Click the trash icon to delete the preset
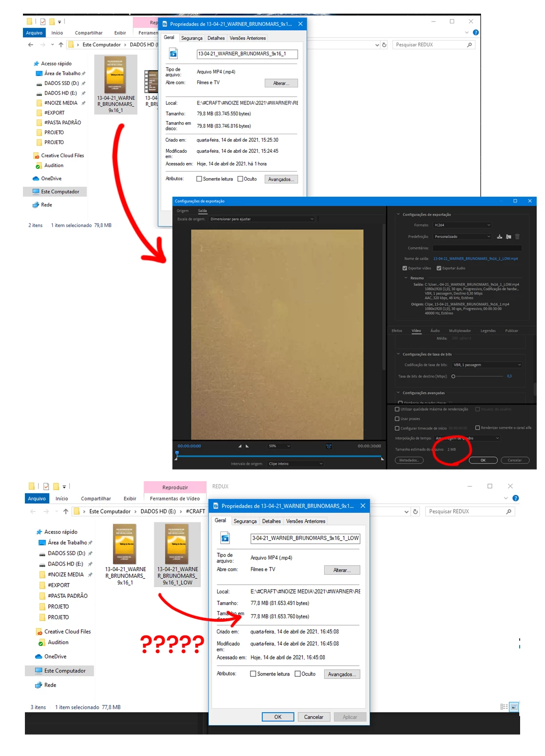 [x=517, y=237]
